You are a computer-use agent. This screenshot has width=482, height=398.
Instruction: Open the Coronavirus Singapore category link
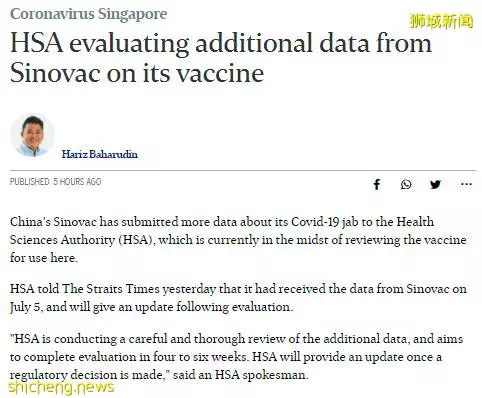tap(89, 14)
